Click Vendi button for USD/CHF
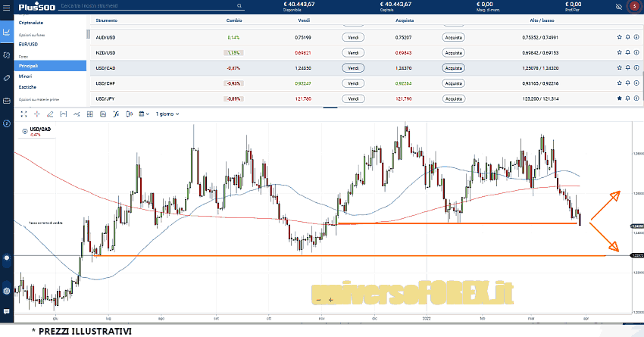Screen dimensions: 644x337 click(353, 83)
